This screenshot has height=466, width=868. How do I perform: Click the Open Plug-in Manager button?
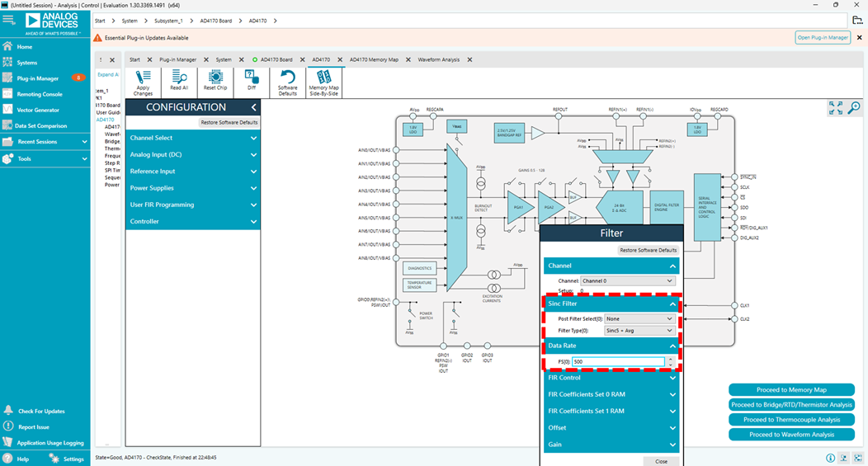(x=823, y=38)
